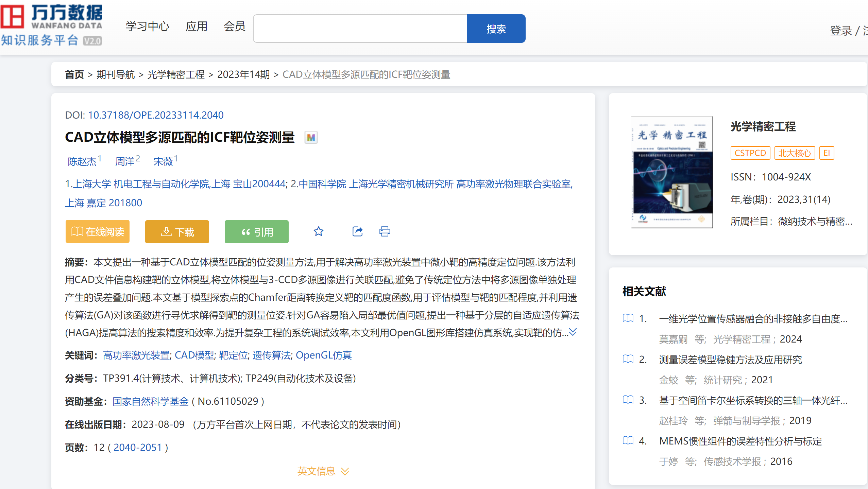Click the CSTPCD tag

(x=750, y=153)
